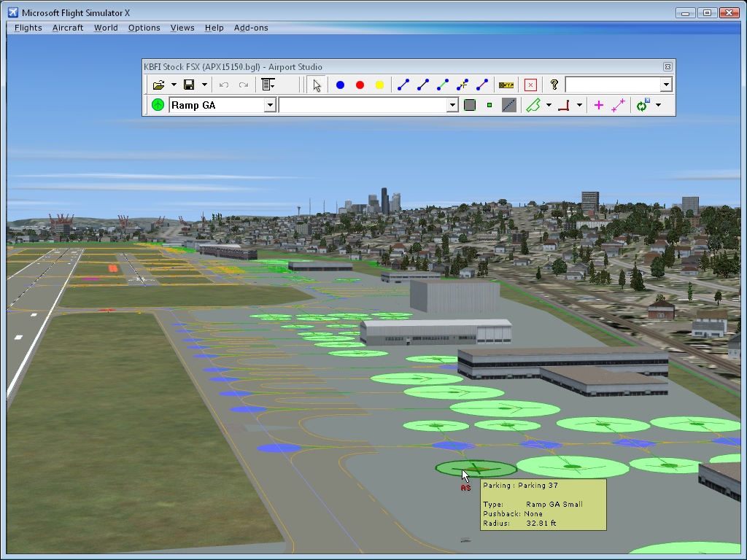Screen dimensions: 747x560
Task: Expand the open file dropdown arrow
Action: (174, 85)
